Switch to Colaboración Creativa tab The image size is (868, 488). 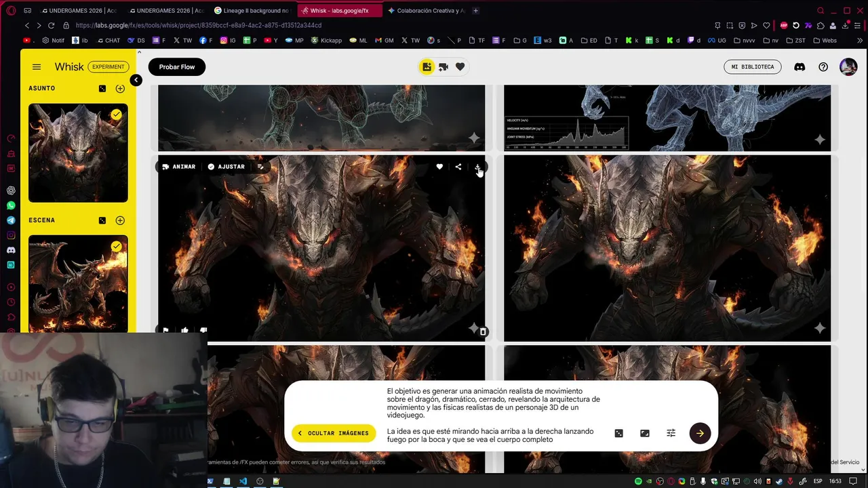click(426, 11)
